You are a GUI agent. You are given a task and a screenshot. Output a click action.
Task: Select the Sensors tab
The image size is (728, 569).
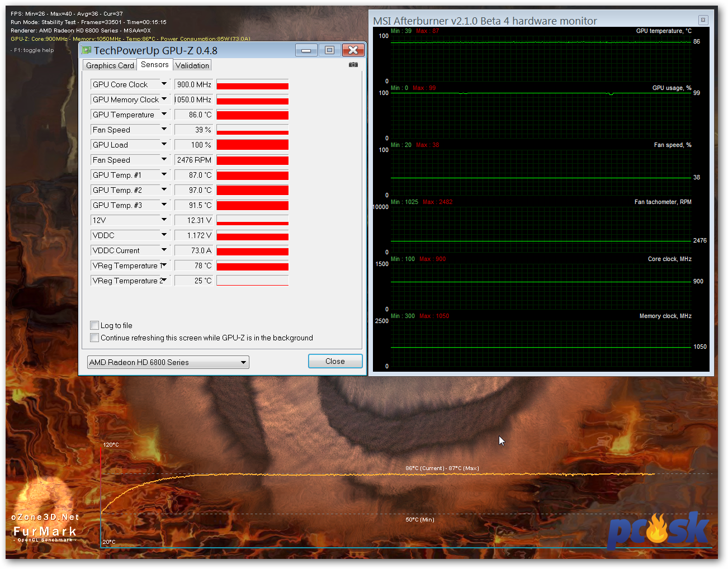(x=155, y=65)
